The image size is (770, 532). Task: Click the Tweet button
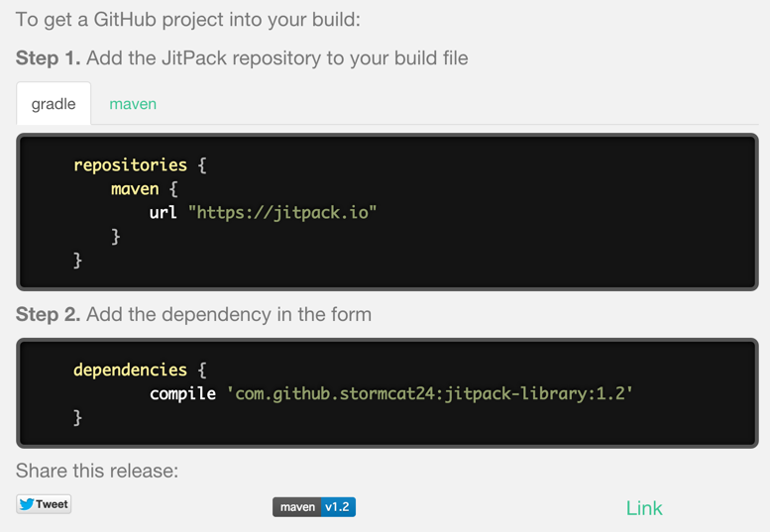point(44,504)
